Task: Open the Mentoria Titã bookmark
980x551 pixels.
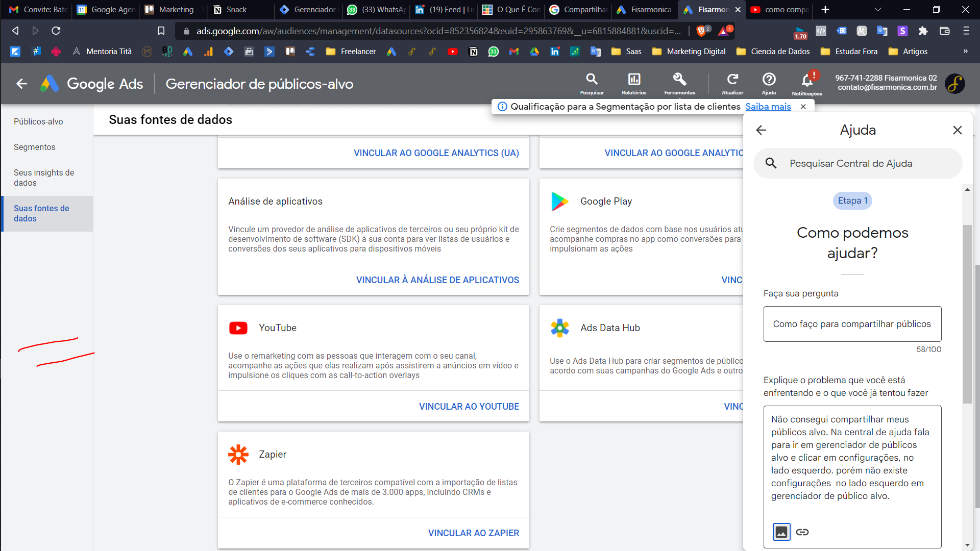Action: pos(102,52)
